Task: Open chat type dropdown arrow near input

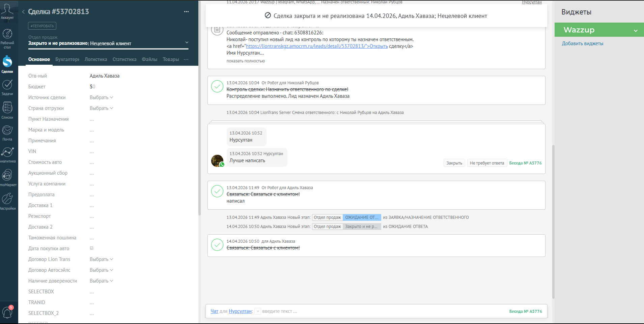Action: point(258,311)
